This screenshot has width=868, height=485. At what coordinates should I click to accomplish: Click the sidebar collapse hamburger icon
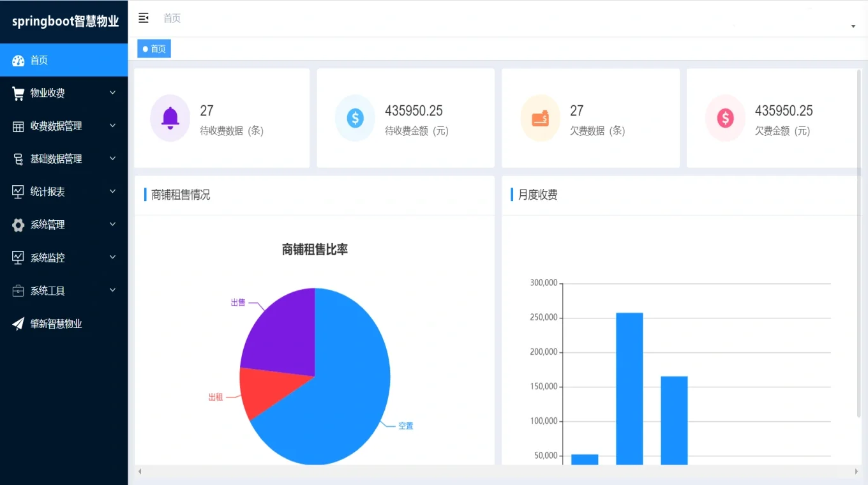click(144, 18)
